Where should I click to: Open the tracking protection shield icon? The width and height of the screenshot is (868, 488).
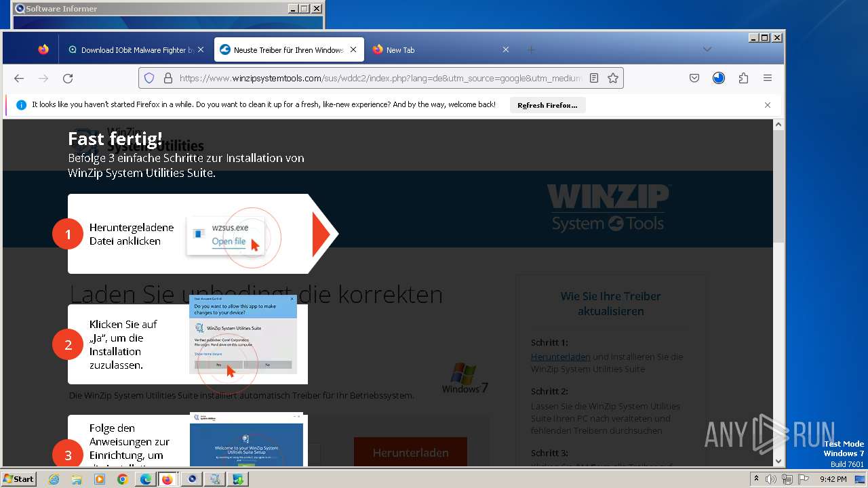tap(150, 78)
